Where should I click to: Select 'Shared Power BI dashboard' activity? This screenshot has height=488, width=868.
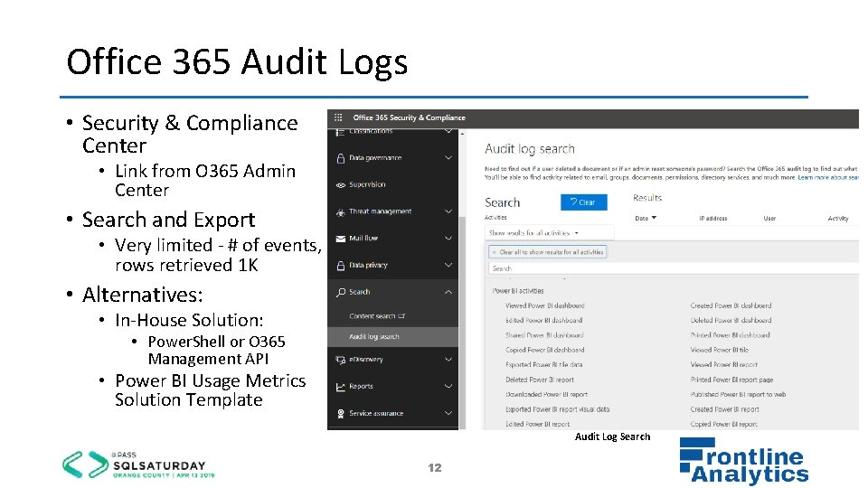[x=544, y=334]
